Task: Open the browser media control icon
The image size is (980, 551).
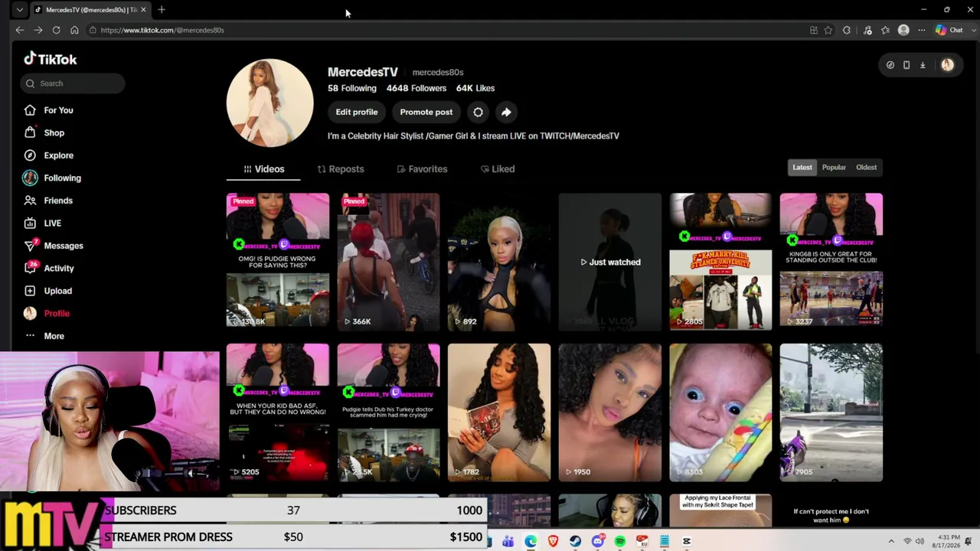Action: tap(867, 30)
